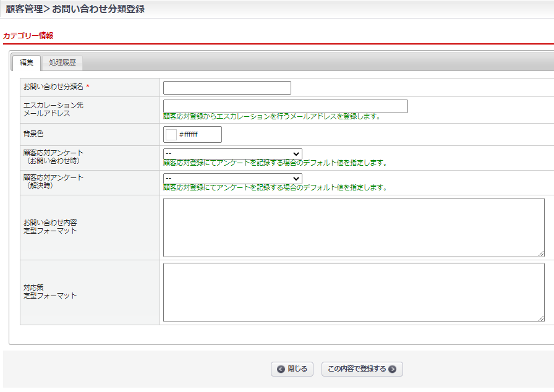Click the カテゴリー情報 section heading
This screenshot has width=554, height=392.
pyautogui.click(x=28, y=36)
